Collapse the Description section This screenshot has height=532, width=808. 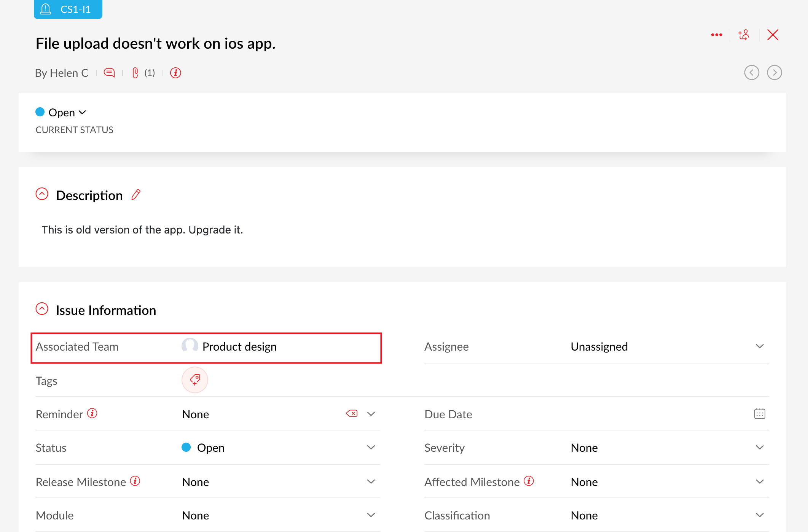42,194
